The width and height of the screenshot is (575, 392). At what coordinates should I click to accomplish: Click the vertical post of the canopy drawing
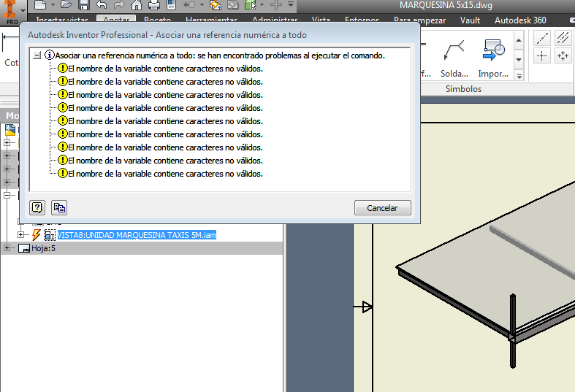(x=513, y=331)
